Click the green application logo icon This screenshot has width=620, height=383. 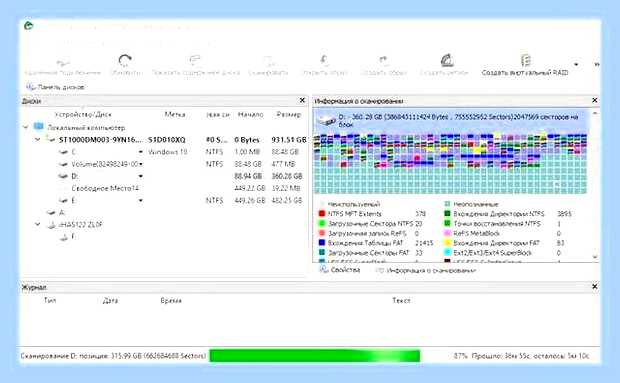click(28, 26)
